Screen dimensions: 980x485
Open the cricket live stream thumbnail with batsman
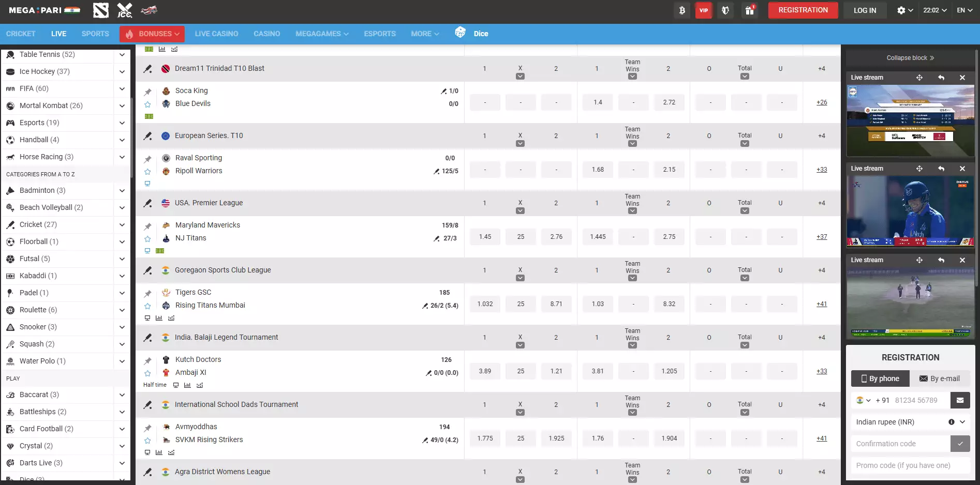(x=910, y=211)
